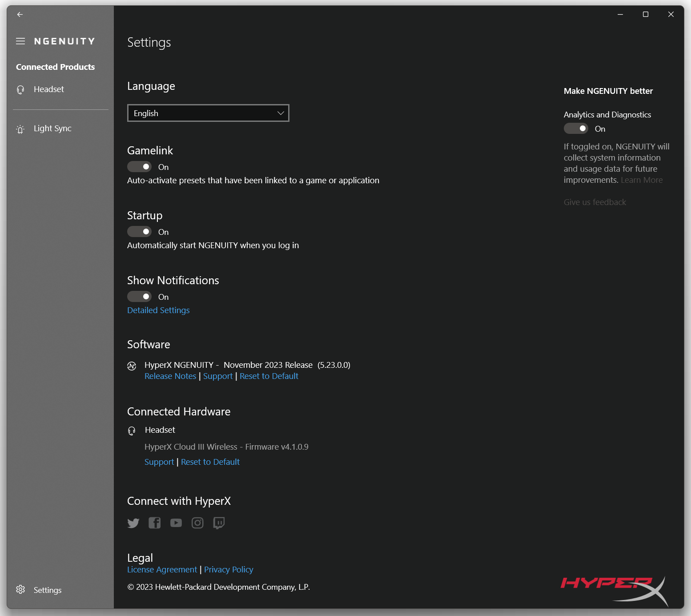Click the HyperX NGENUITY November 2023 Release text
691x616 pixels.
[x=247, y=365]
